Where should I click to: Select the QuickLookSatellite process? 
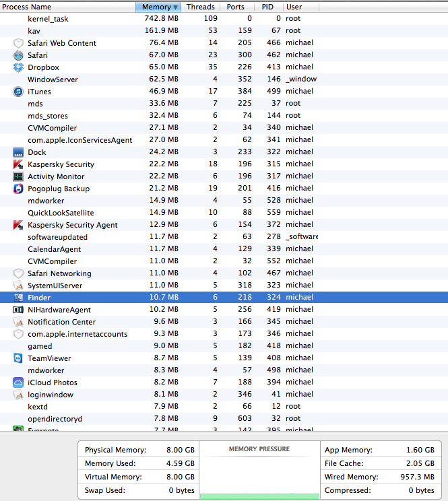[224, 213]
